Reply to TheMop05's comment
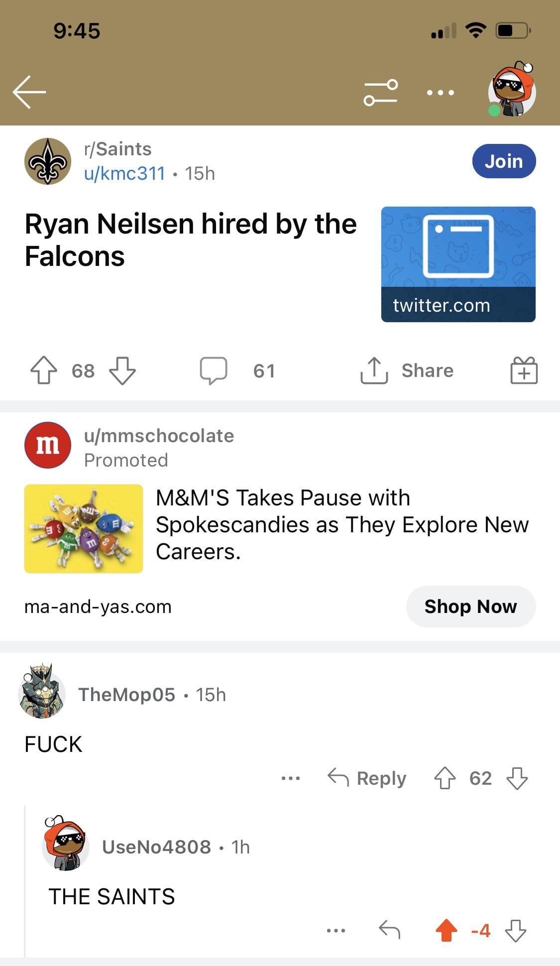Screen dimensions: 560x966 tap(367, 778)
